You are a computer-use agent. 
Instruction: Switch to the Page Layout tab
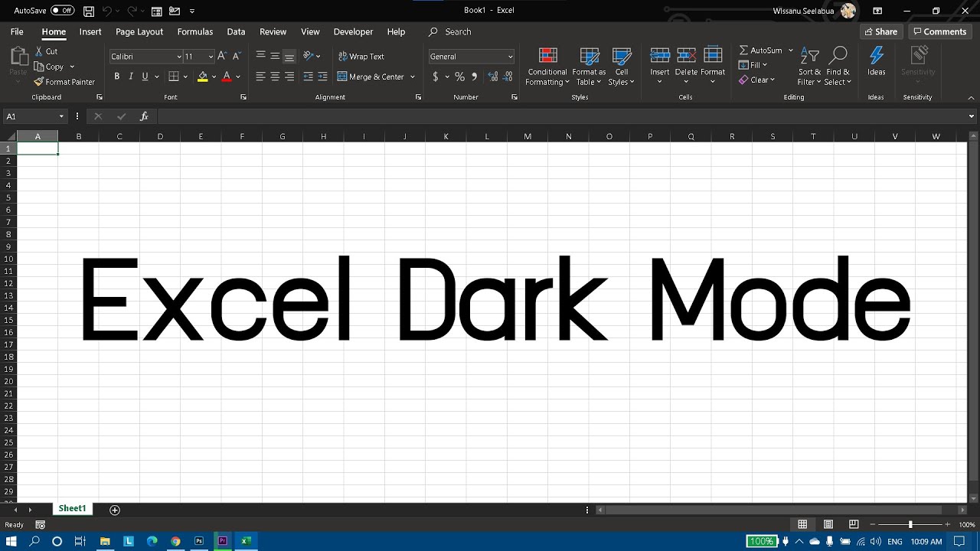pos(139,32)
